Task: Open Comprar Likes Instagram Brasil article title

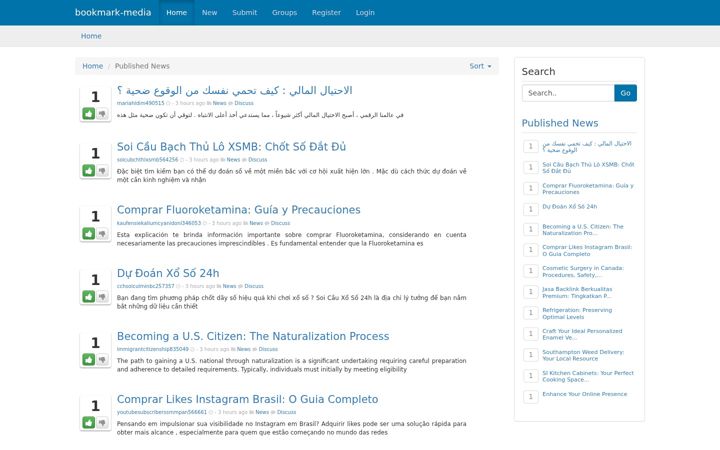Action: tap(248, 399)
